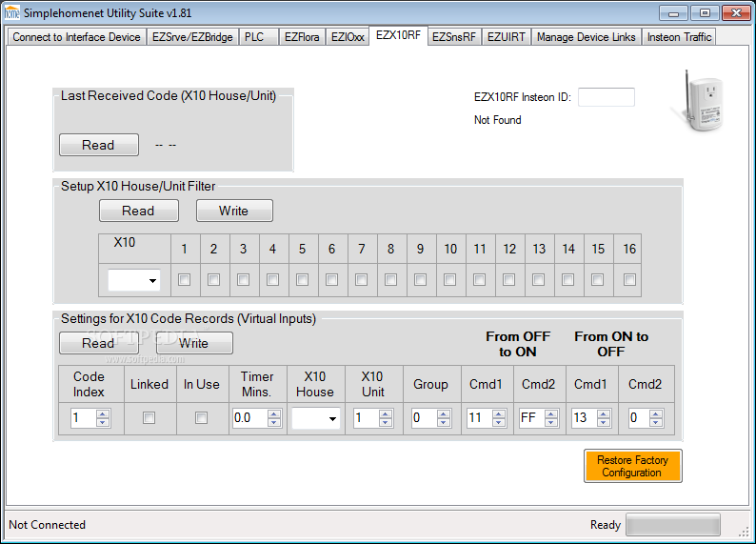Check unit 10 filter checkbox
This screenshot has width=756, height=544.
[449, 280]
